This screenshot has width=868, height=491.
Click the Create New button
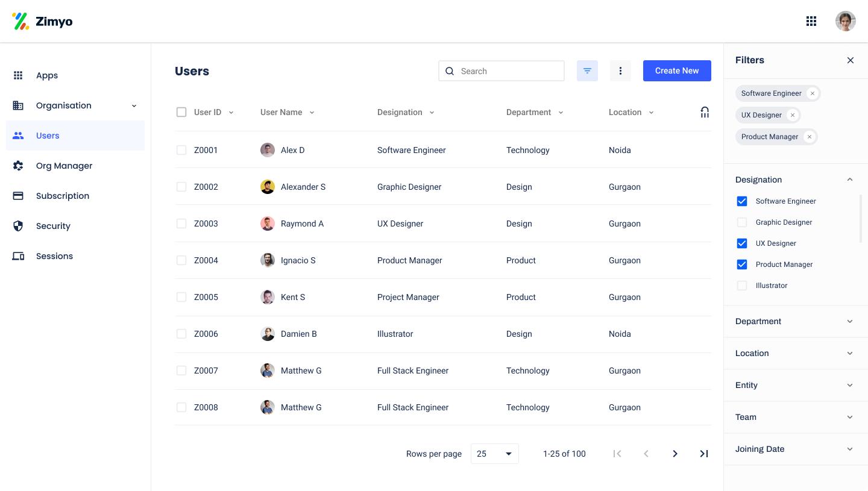pos(677,70)
